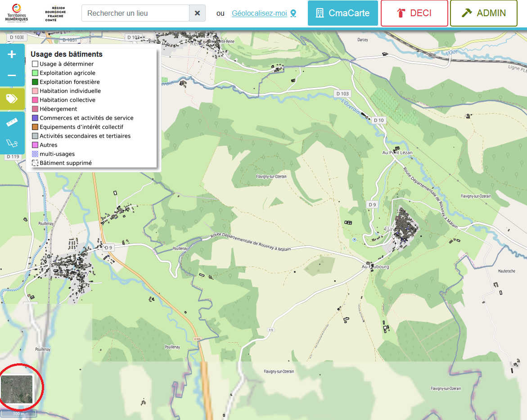Zoom out with the minus button
Screen dimensions: 527x420
pos(12,76)
